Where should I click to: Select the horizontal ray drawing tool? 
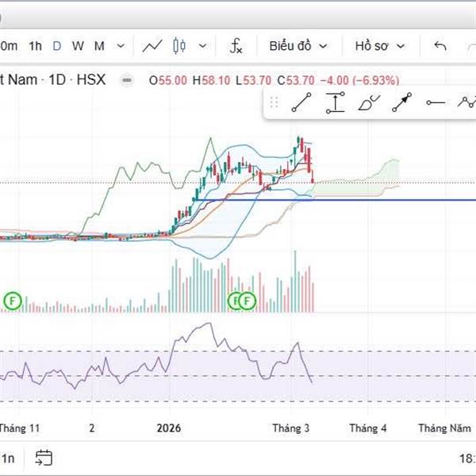[436, 103]
